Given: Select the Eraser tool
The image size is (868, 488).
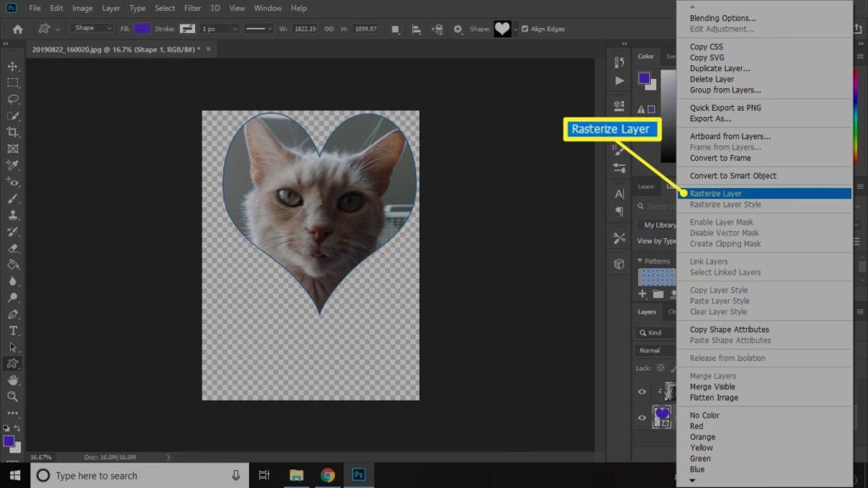Looking at the screenshot, I should click(13, 248).
